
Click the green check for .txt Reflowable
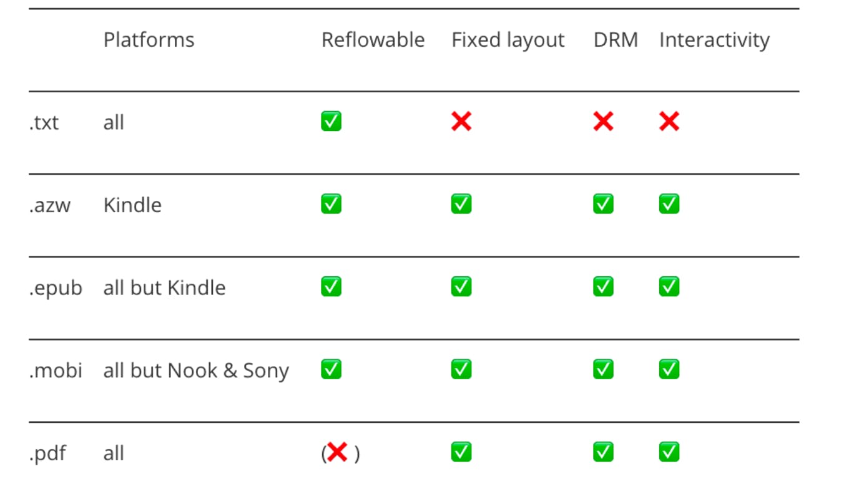[x=331, y=121]
